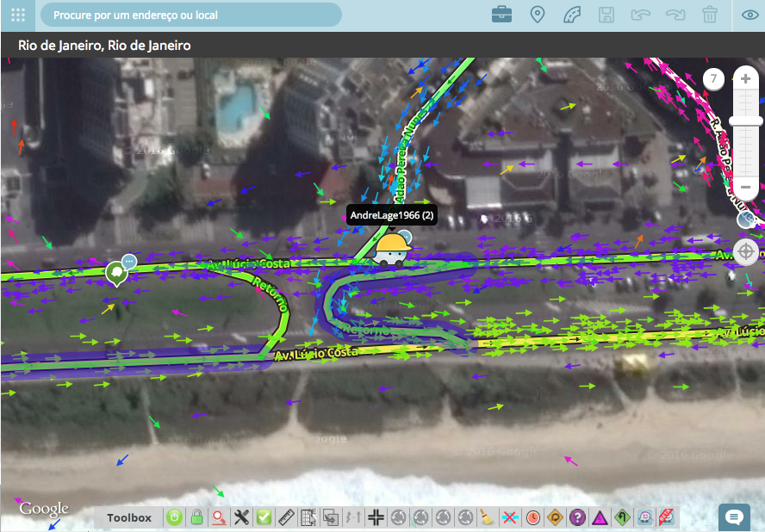
Task: Click the Rio de Janeiro location title
Action: point(104,46)
